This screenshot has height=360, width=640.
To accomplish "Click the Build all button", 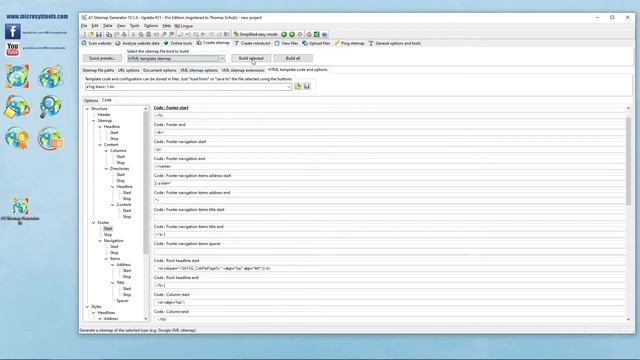I will coord(293,58).
